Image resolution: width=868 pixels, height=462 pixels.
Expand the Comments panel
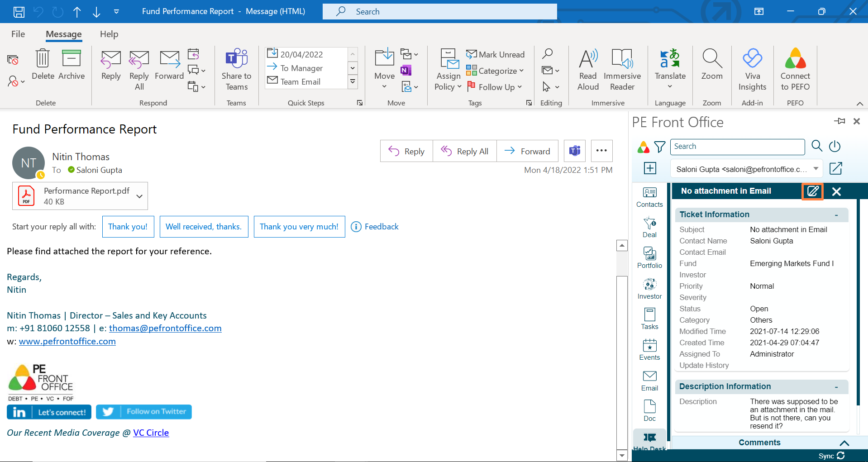click(x=844, y=443)
